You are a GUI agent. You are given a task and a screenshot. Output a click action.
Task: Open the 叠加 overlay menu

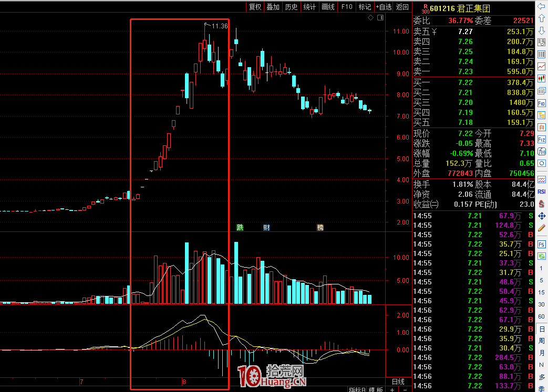[x=273, y=7]
